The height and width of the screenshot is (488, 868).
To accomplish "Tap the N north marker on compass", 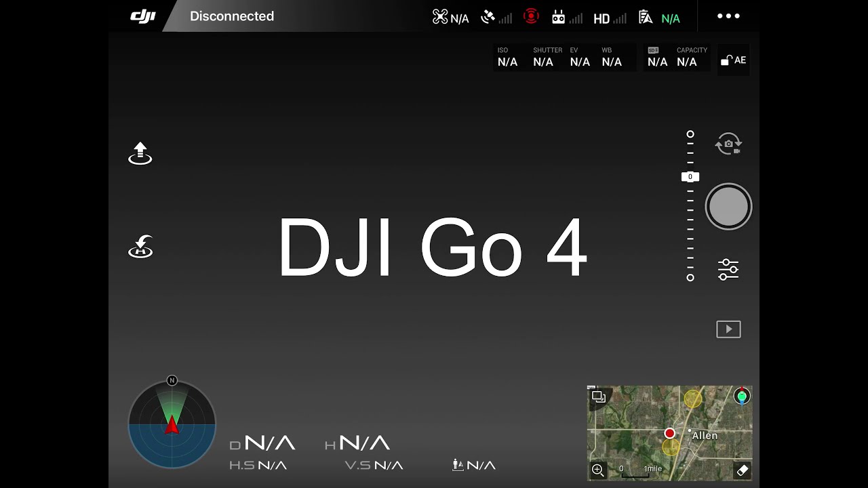I will [x=172, y=381].
